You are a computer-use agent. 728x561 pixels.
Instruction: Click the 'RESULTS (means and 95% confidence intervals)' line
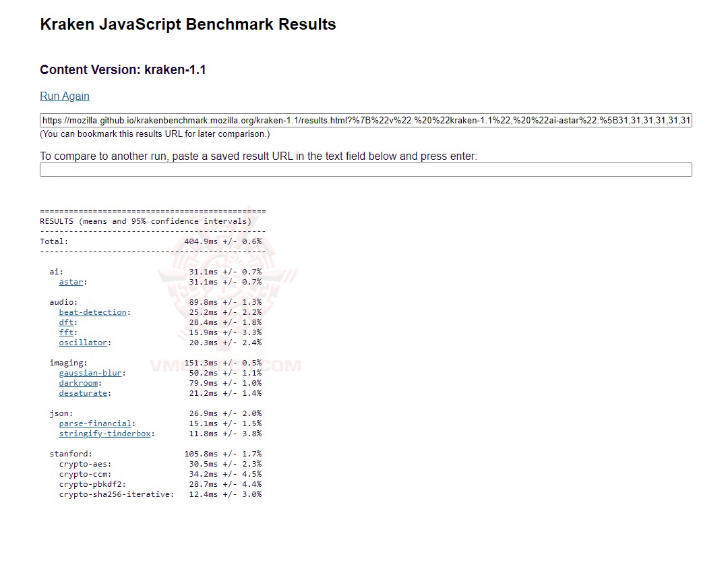[146, 222]
